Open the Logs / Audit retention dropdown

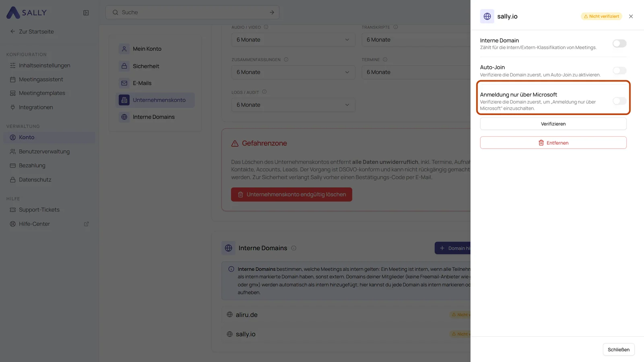[x=293, y=105]
